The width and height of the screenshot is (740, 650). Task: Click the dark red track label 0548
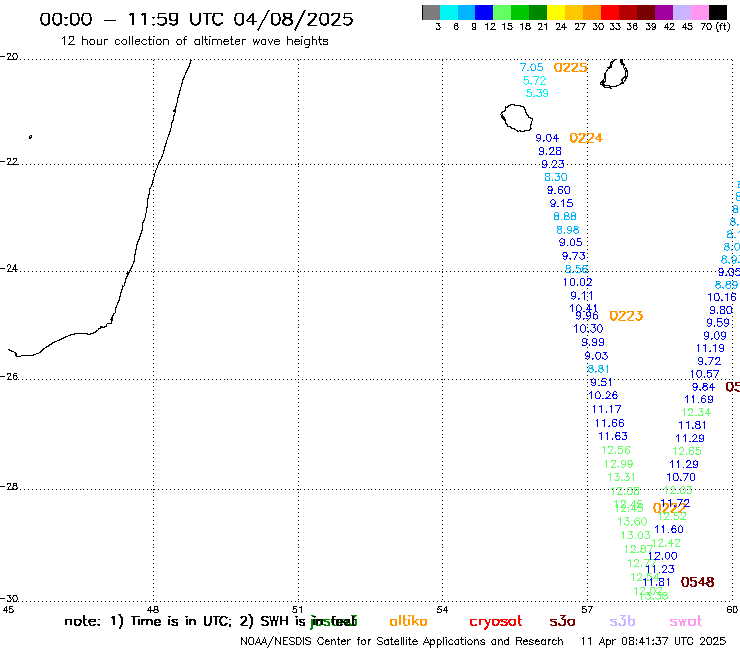click(698, 582)
